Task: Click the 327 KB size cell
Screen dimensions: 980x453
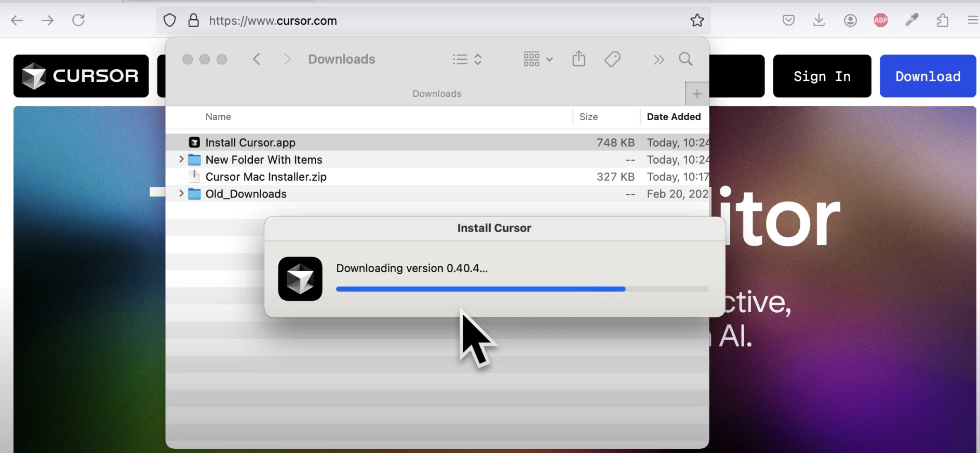Action: 615,177
